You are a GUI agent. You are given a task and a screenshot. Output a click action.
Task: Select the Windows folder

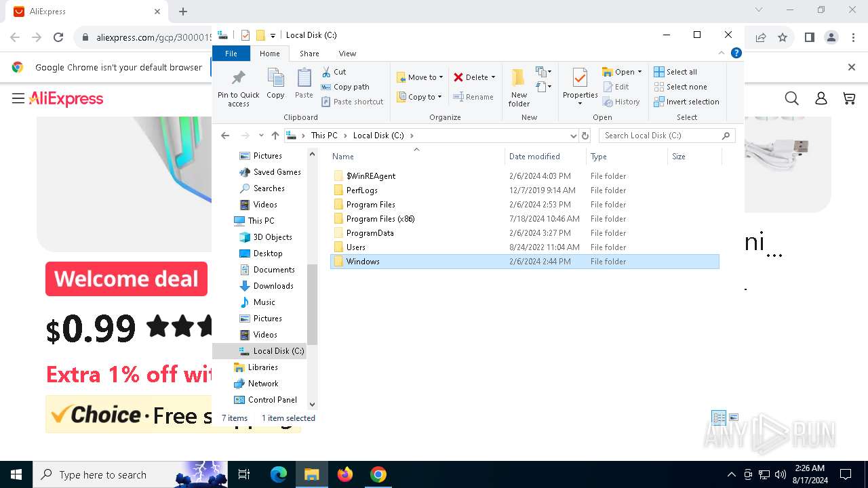[525, 262]
